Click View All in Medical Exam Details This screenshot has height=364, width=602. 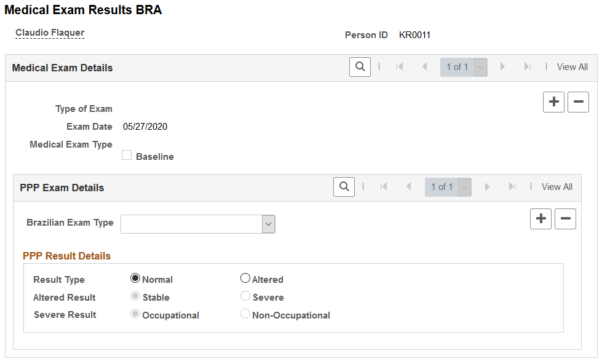(x=571, y=66)
